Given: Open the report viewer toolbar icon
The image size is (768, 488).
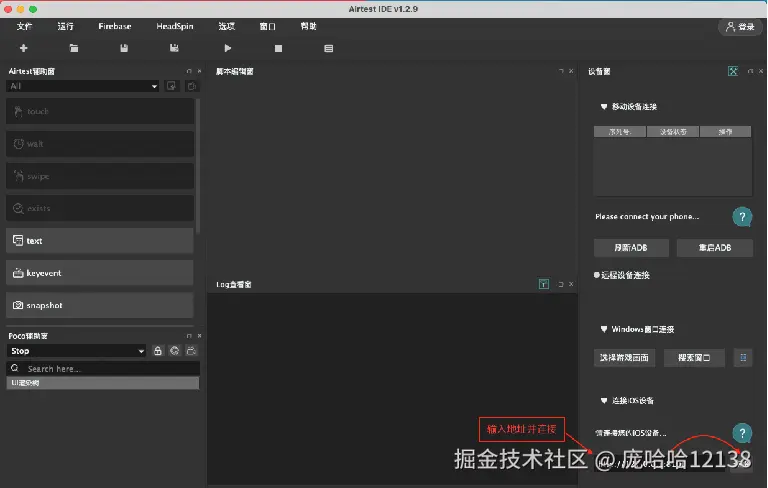Looking at the screenshot, I should tap(329, 48).
